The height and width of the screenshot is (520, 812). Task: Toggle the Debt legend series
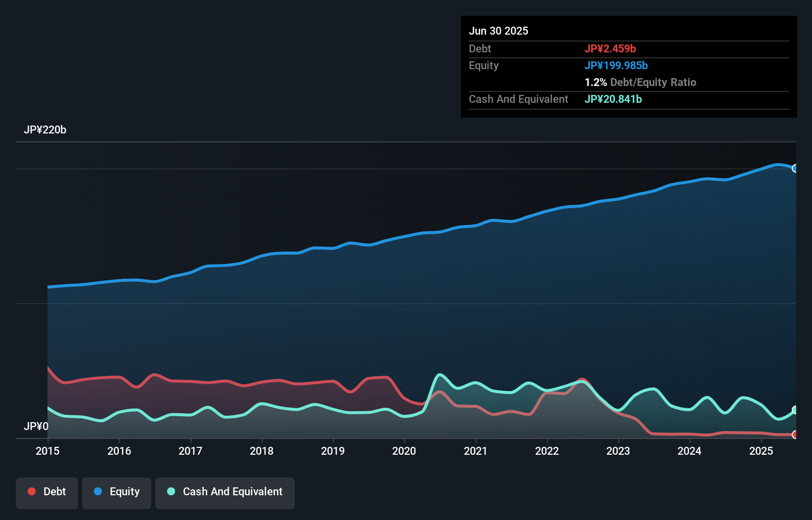coord(47,492)
